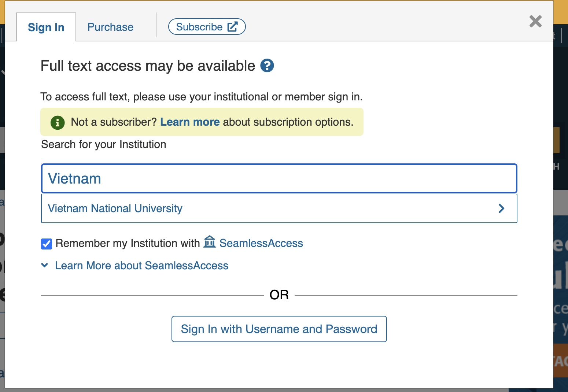Click the SeamlessAccess institution building icon
Viewport: 568px width, 392px height.
(210, 242)
